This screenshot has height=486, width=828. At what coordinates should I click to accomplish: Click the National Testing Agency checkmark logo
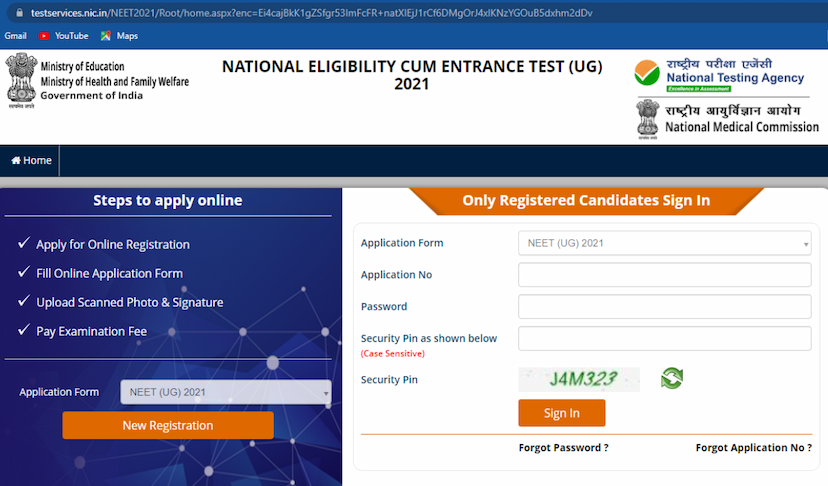647,73
